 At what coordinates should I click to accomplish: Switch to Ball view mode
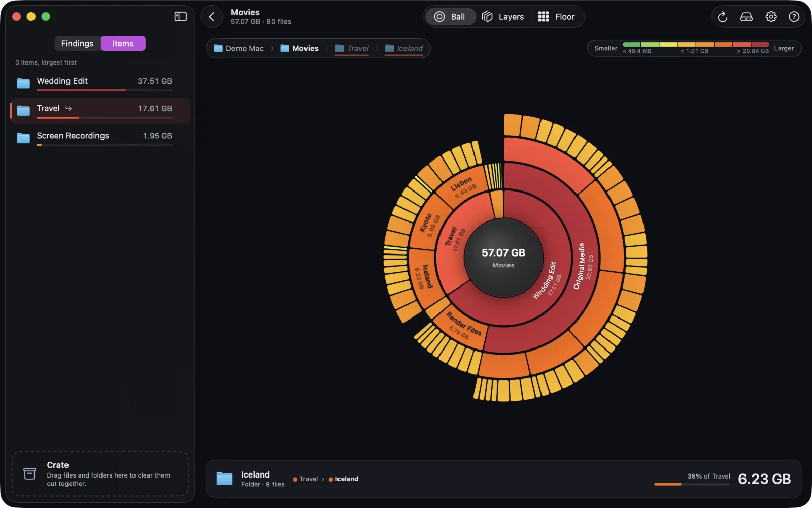[450, 17]
